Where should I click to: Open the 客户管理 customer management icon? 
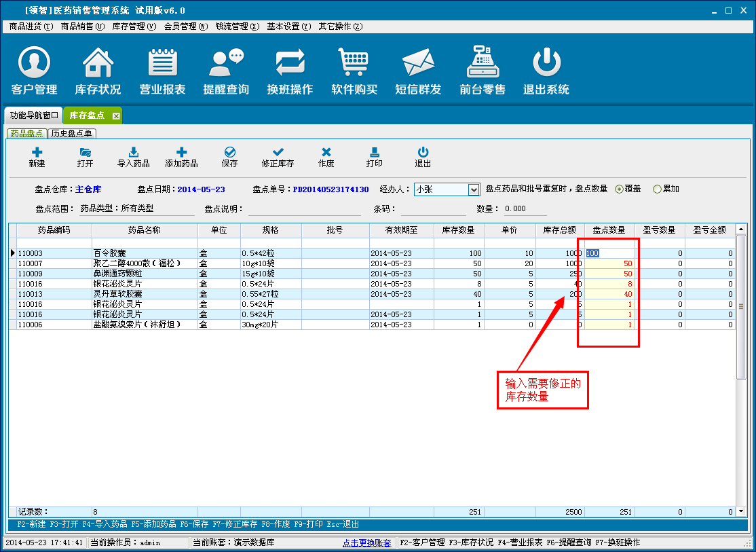[34, 63]
